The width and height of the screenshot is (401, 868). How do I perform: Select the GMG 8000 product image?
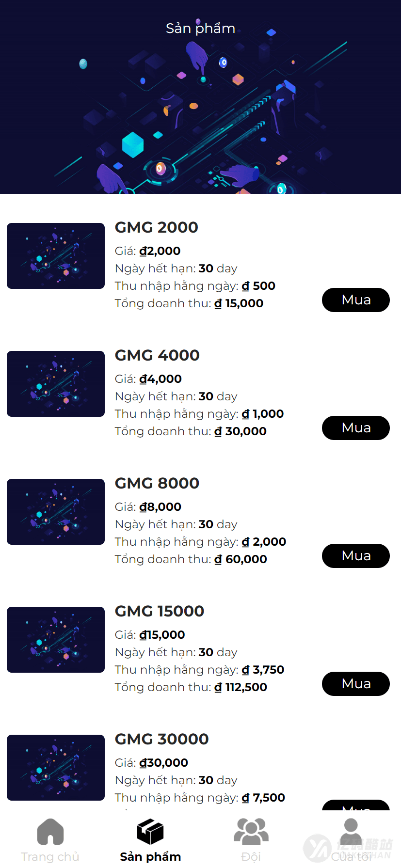click(x=56, y=512)
